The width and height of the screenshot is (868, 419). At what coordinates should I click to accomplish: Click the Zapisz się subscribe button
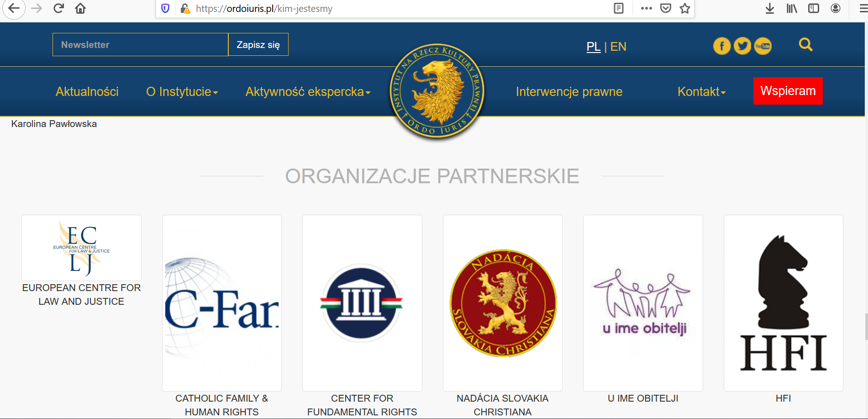pyautogui.click(x=258, y=45)
